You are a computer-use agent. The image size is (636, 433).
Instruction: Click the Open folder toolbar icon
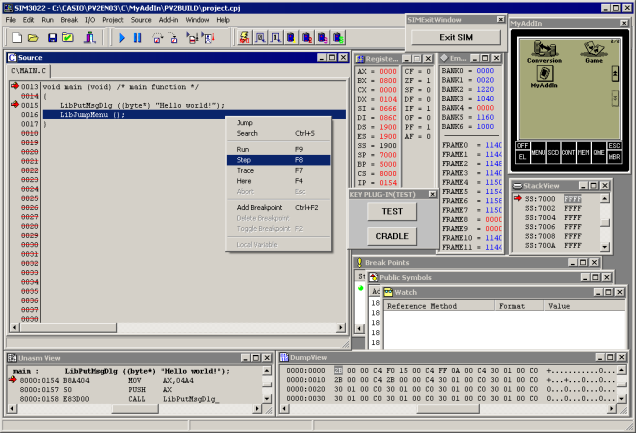(33, 38)
